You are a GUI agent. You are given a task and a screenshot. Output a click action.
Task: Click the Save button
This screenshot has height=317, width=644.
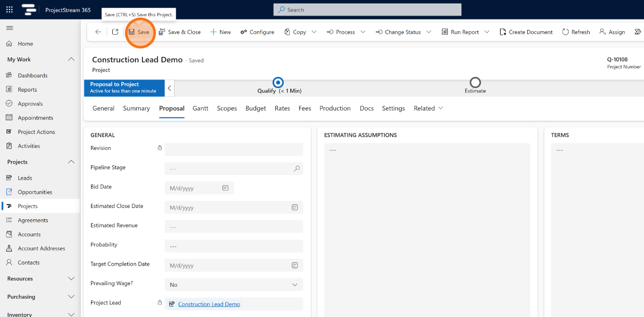(x=139, y=32)
